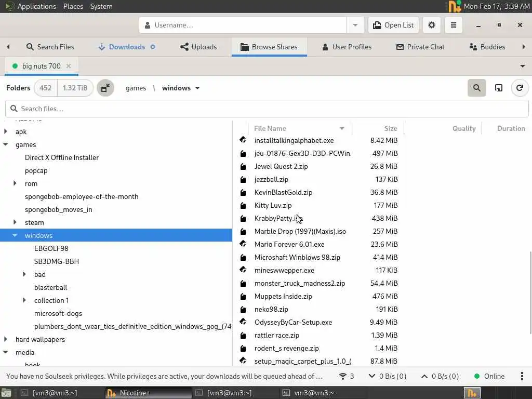This screenshot has height=399, width=532.
Task: Open the preferences gear icon
Action: 432,25
